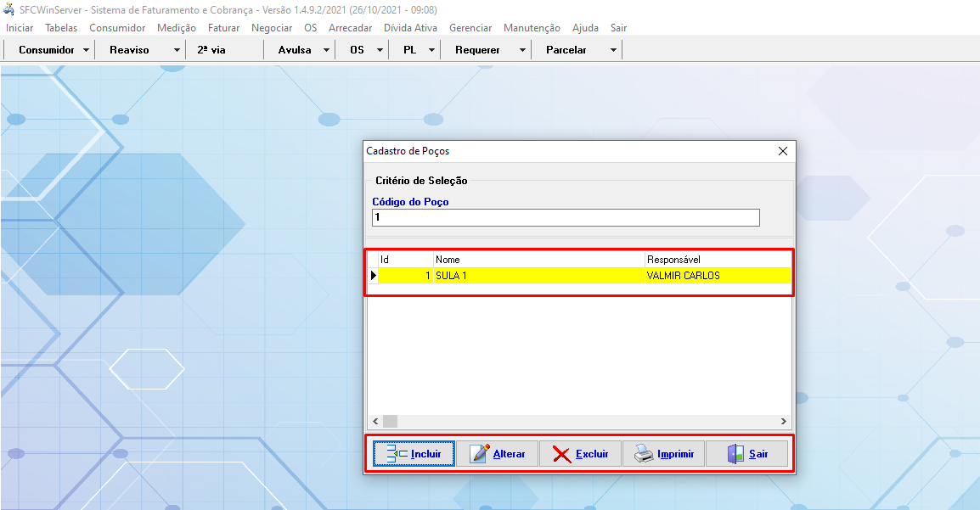This screenshot has height=510, width=980.
Task: Expand the Consumidor toolbar dropdown arrow
Action: 87,50
